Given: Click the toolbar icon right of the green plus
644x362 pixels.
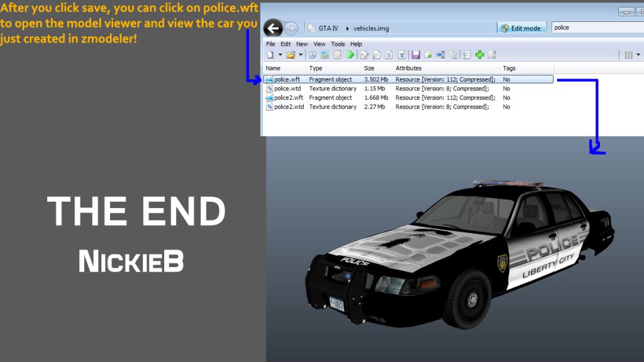Looking at the screenshot, I should tap(492, 55).
